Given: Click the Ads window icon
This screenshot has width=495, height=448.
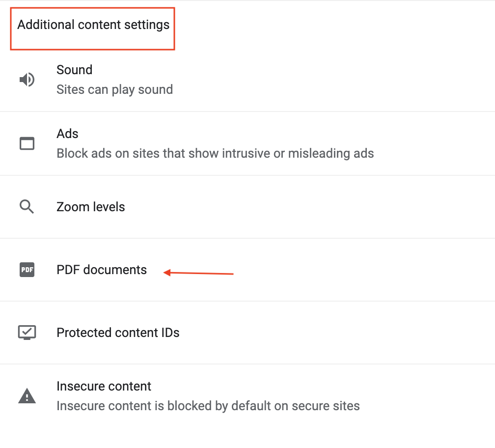Looking at the screenshot, I should tap(27, 143).
